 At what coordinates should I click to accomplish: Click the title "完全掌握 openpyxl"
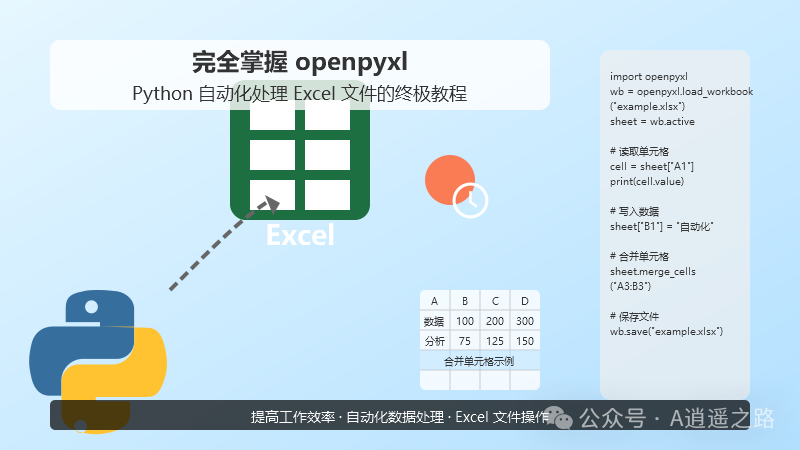300,62
